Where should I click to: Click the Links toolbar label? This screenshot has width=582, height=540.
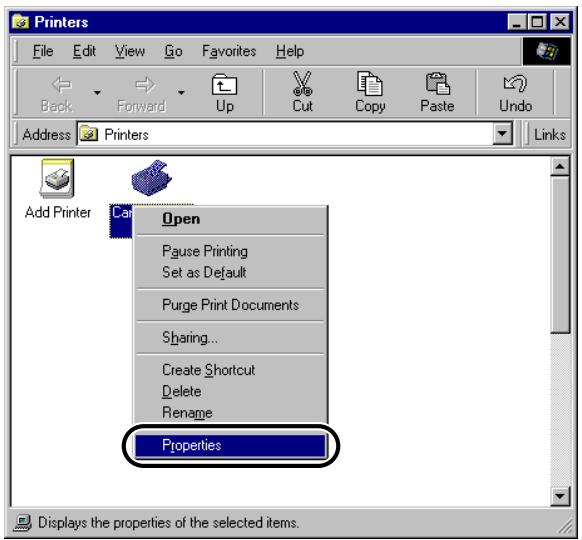point(550,134)
